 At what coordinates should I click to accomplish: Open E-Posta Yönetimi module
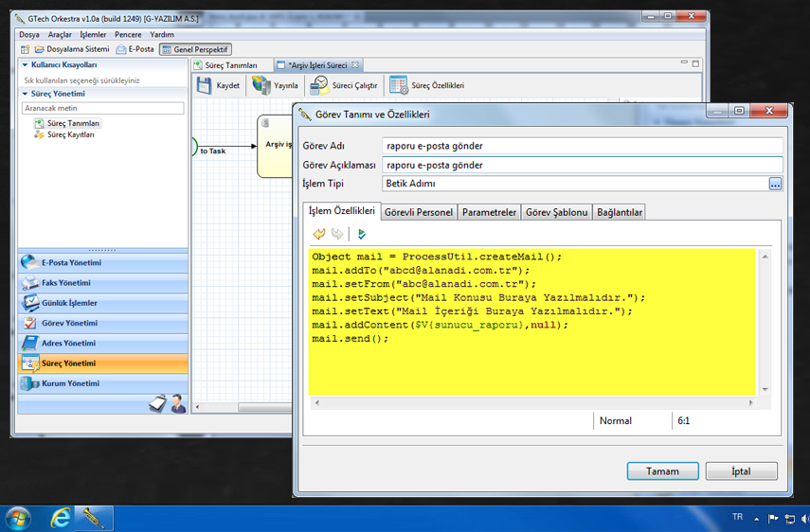(x=103, y=262)
